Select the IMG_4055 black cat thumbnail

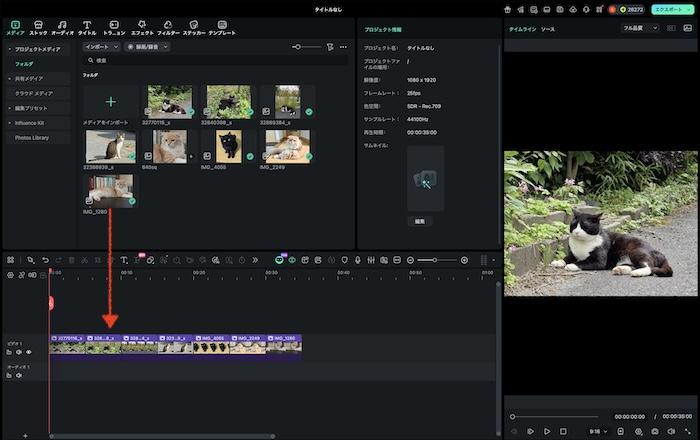tap(228, 146)
